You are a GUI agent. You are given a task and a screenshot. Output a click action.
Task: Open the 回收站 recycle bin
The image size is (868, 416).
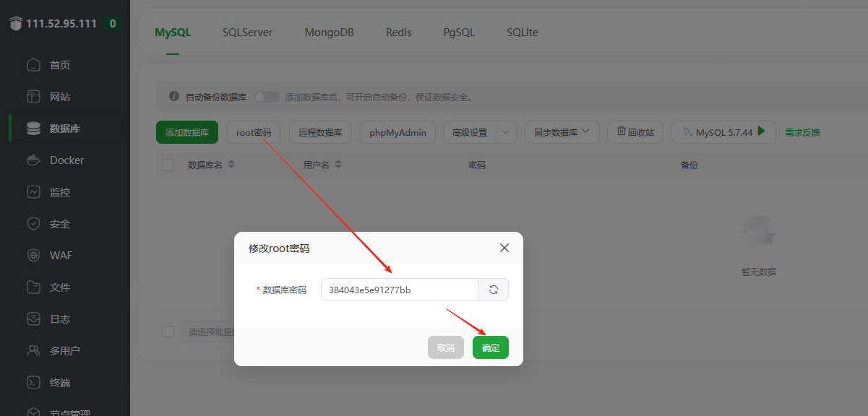(635, 132)
